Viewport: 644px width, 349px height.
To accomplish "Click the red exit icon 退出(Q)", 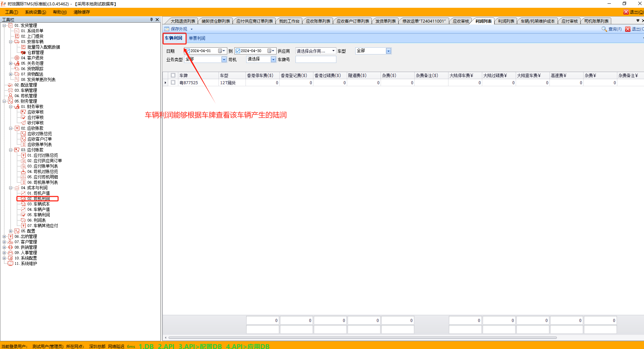I will [626, 12].
